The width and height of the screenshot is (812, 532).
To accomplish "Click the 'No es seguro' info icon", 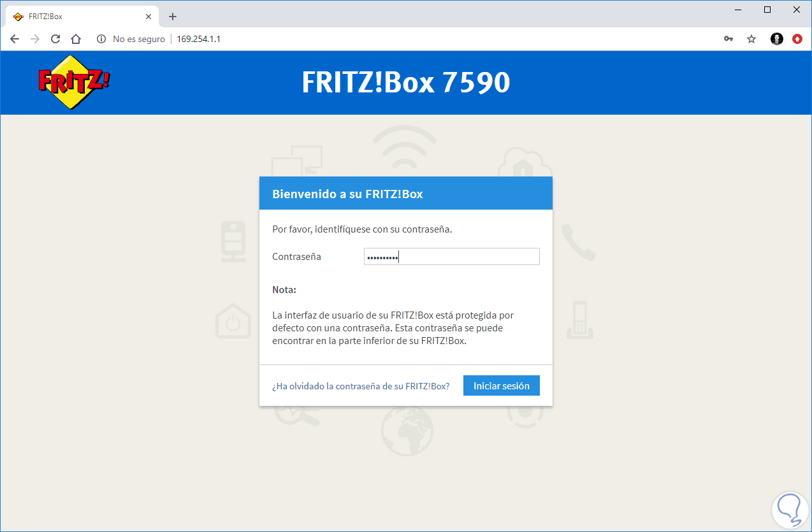I will tap(101, 39).
